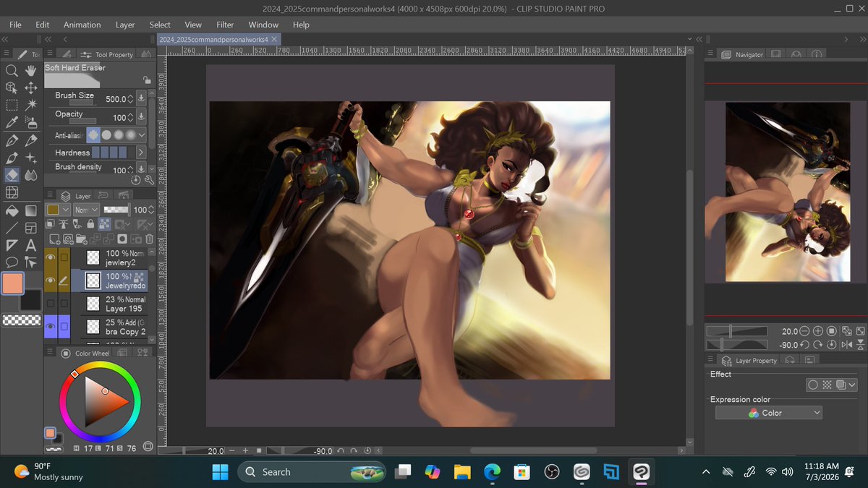The width and height of the screenshot is (868, 488).
Task: Open Opacity dynamics button
Action: click(141, 117)
